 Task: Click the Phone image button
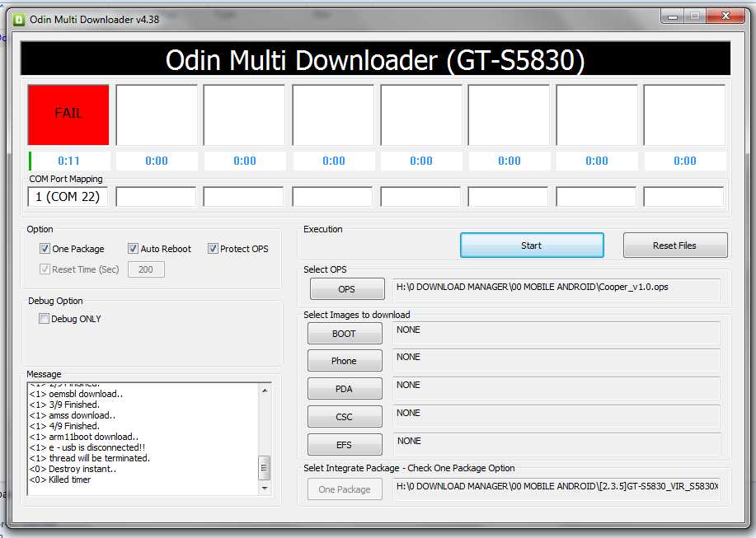tap(345, 361)
